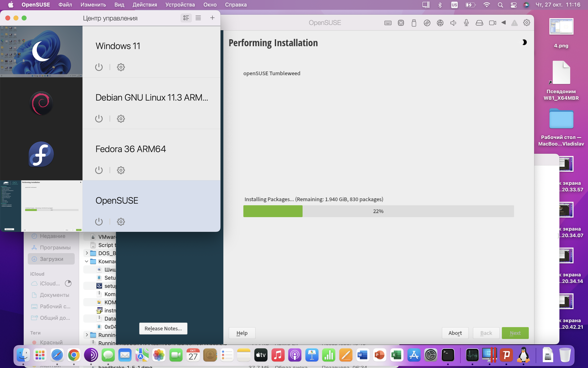Collapse VM toolbar icons with the arrow
588x368 pixels.
504,23
